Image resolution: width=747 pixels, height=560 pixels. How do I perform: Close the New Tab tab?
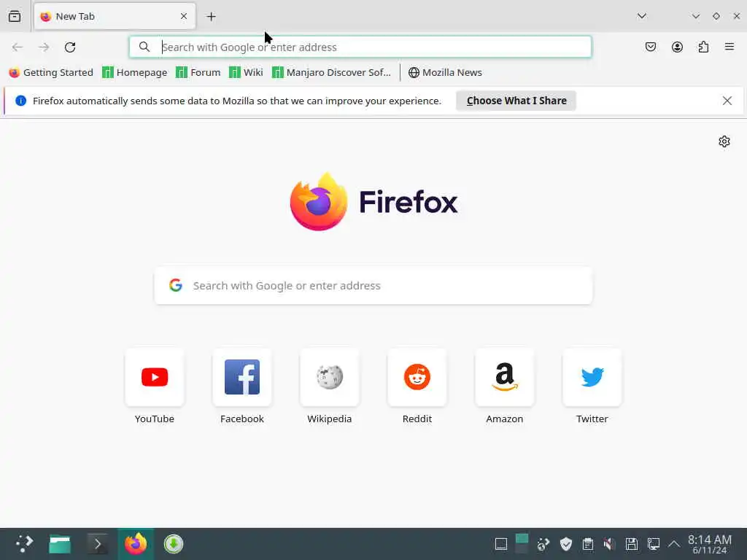click(x=184, y=16)
